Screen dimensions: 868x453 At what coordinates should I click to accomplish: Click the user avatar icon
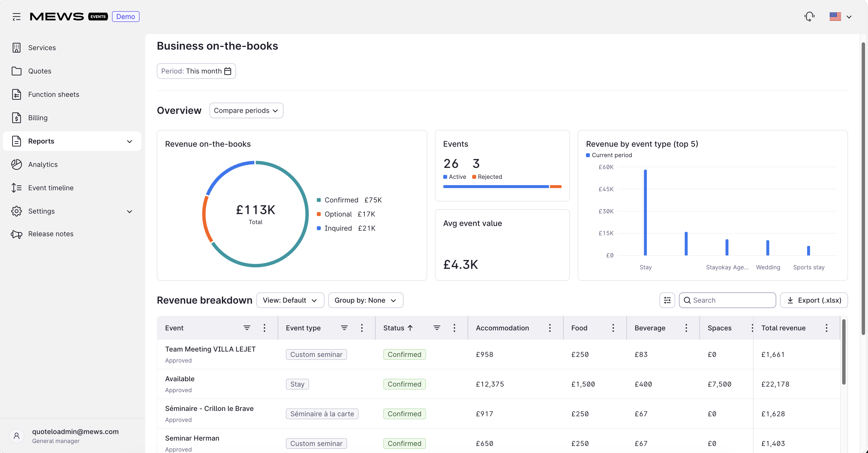click(16, 436)
